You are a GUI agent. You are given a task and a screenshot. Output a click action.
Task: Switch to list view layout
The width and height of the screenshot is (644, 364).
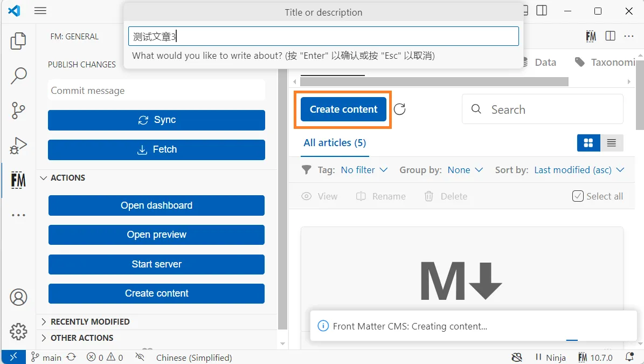pyautogui.click(x=612, y=143)
